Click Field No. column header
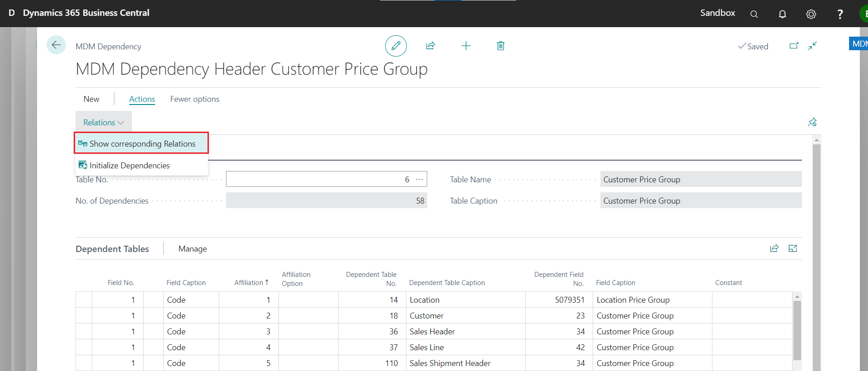 point(121,282)
